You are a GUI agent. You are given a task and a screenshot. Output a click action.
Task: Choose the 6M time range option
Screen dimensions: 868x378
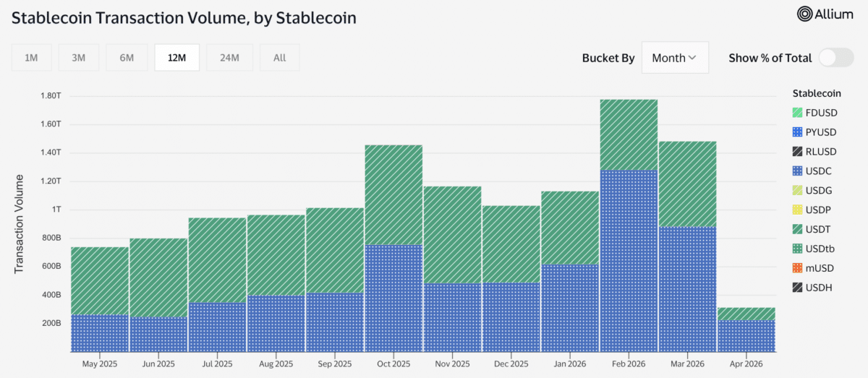[x=127, y=58]
